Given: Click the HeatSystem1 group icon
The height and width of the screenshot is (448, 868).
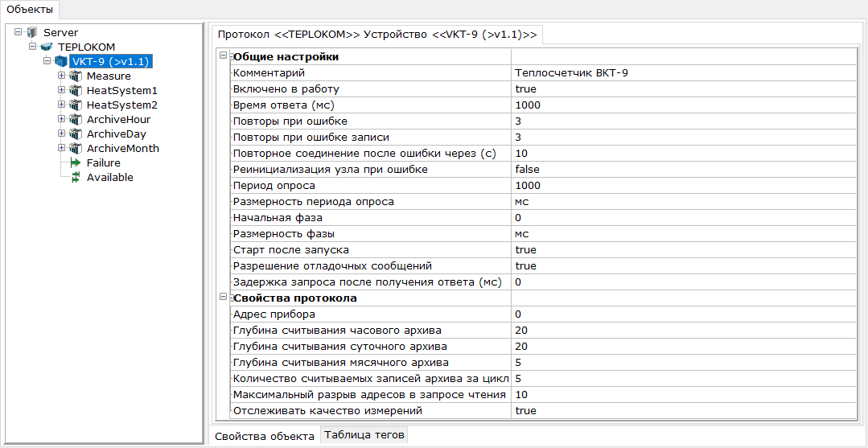Looking at the screenshot, I should tap(76, 90).
